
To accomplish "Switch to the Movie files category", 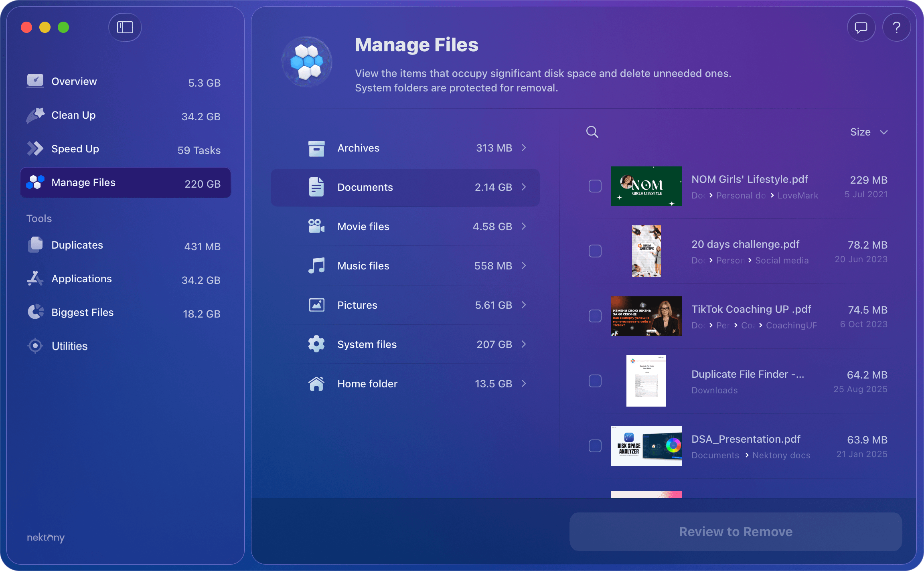I will click(405, 226).
